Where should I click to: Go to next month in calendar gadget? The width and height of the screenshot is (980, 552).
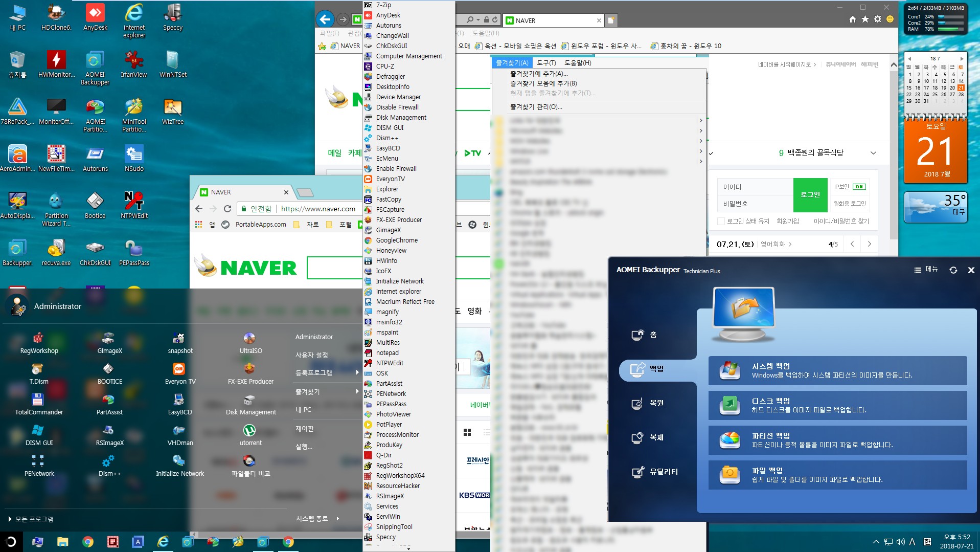coord(962,59)
